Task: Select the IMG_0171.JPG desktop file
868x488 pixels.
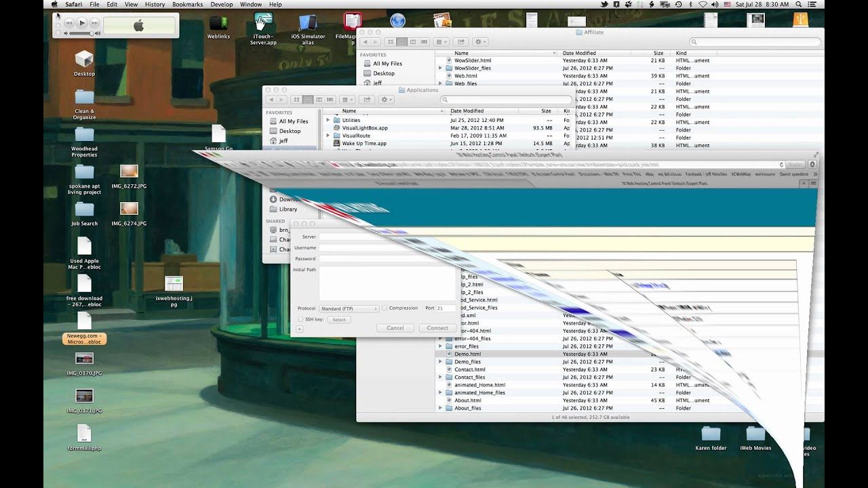Action: pyautogui.click(x=84, y=401)
